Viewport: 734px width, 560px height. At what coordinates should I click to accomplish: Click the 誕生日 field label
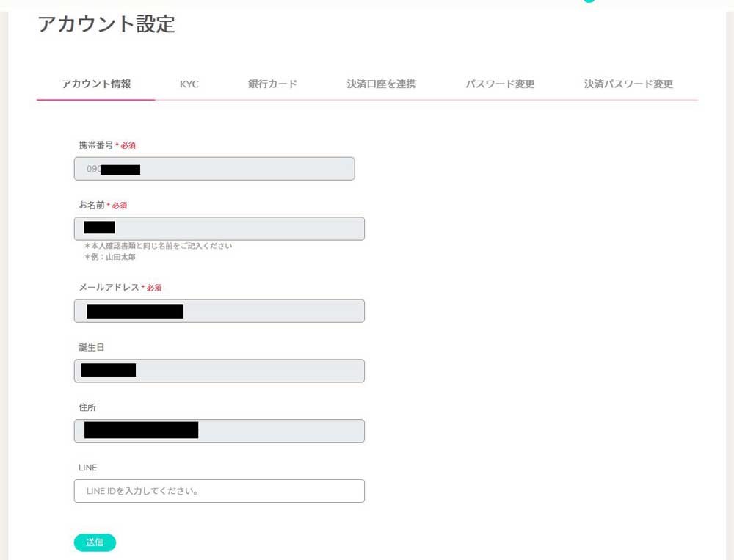coord(91,347)
